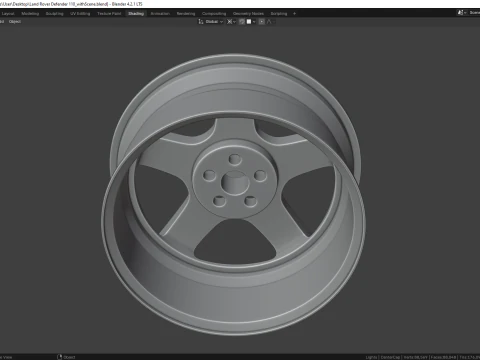Open the Compositing workspace tab

pos(214,14)
